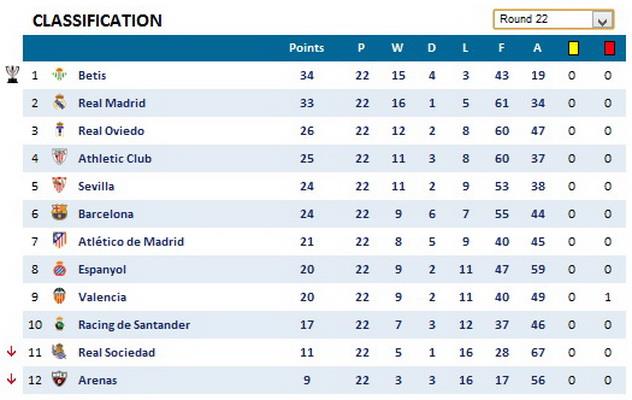
Task: Click the Valencia crest icon
Action: coord(59,297)
